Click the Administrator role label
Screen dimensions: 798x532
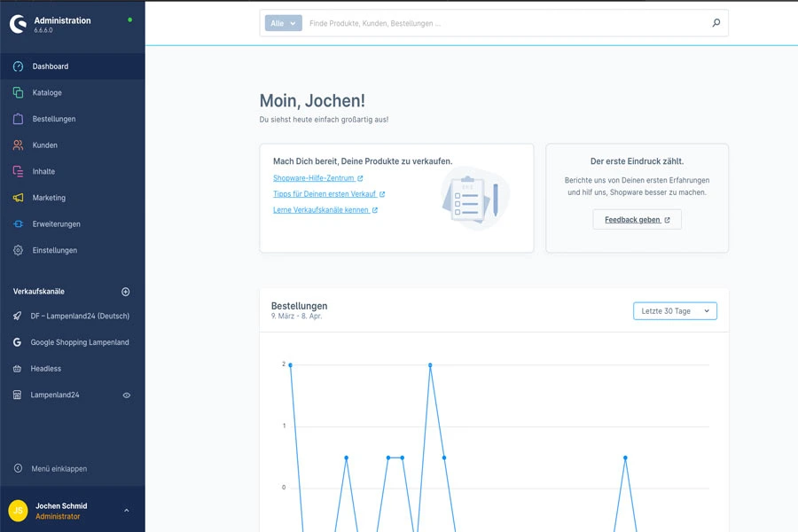58,516
